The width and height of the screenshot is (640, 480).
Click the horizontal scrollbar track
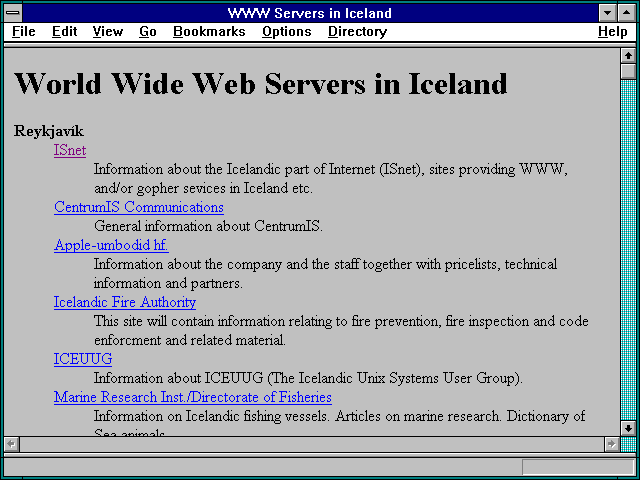pos(311,444)
